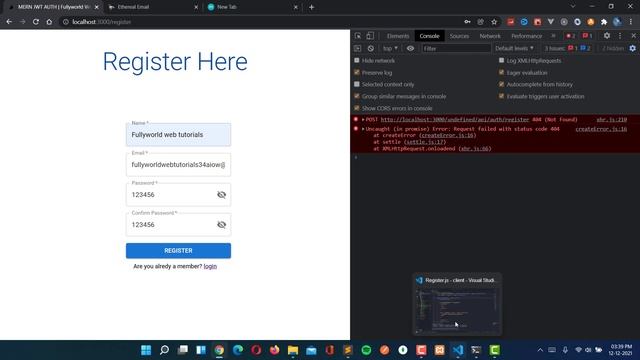Click the failed POST request URL link

point(455,120)
